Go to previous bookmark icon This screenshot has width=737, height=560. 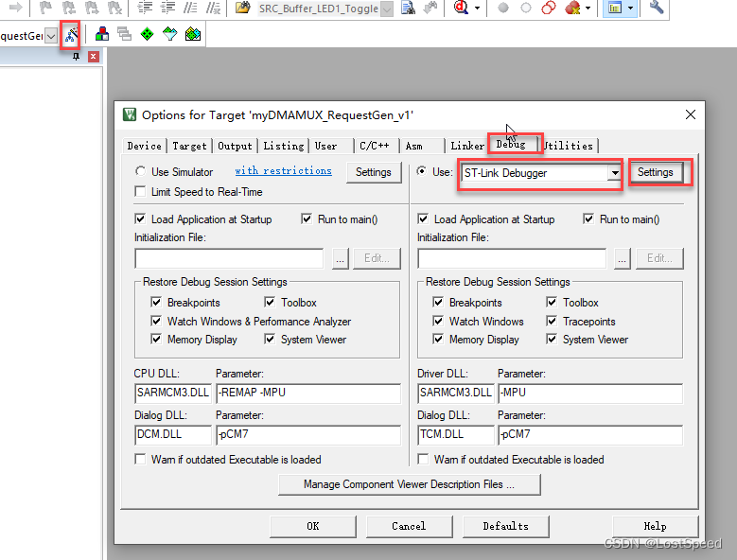pos(69,7)
